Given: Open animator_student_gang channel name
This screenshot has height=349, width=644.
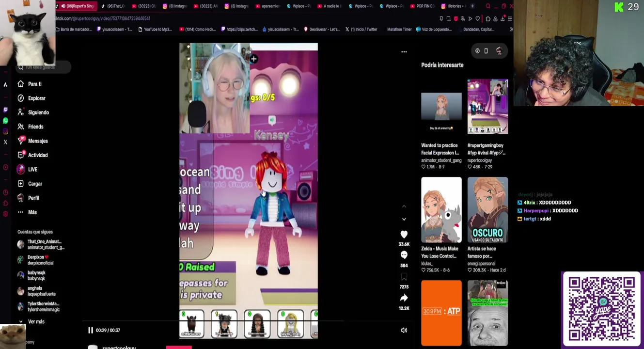Looking at the screenshot, I should tap(441, 160).
